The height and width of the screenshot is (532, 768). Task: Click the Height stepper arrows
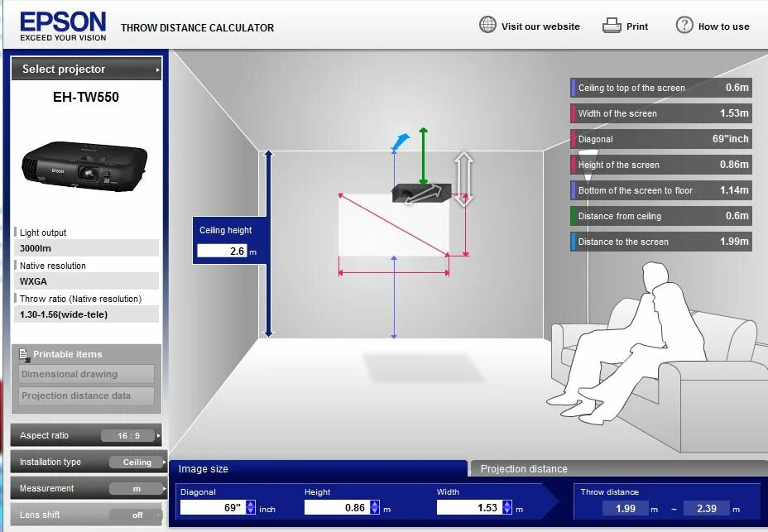coord(375,507)
